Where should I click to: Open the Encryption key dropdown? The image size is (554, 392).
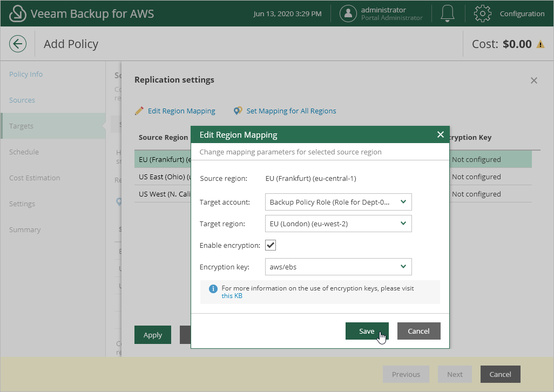(338, 267)
